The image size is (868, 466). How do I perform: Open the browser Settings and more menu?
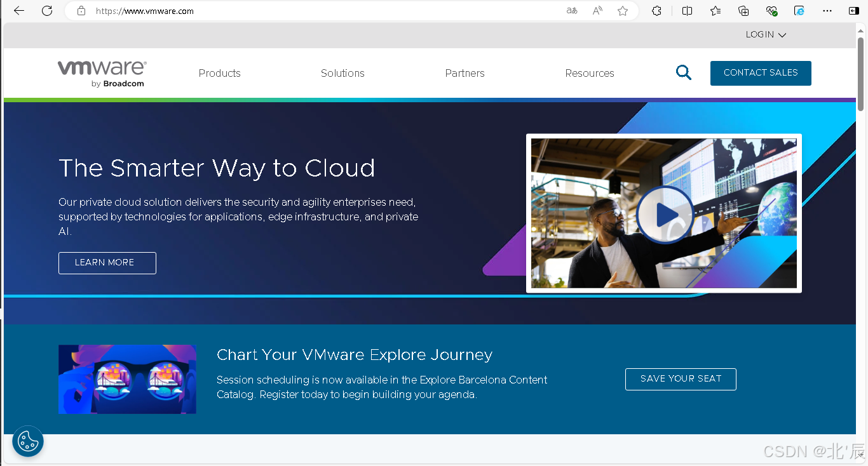click(827, 11)
